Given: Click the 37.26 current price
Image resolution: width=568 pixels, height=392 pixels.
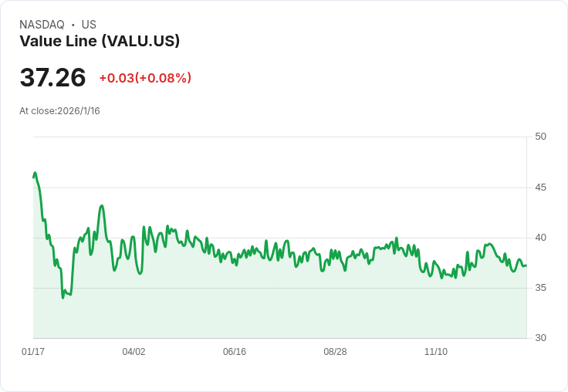Looking at the screenshot, I should 53,77.
